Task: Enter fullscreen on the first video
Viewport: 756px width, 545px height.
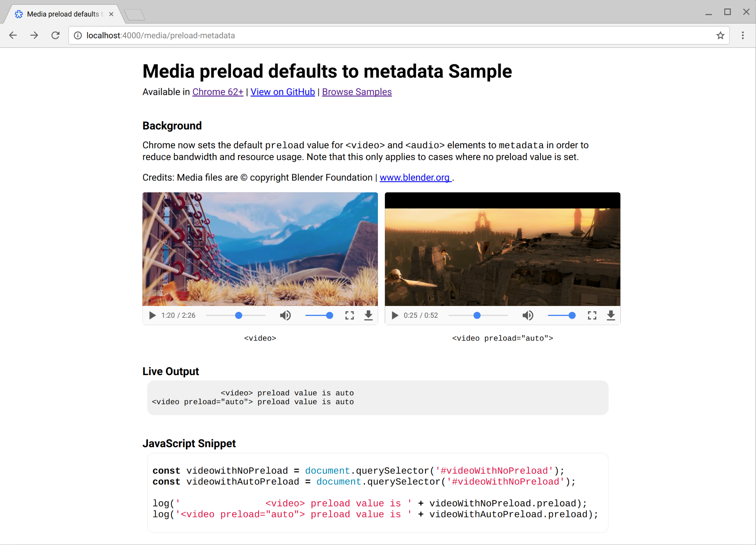Action: (349, 315)
